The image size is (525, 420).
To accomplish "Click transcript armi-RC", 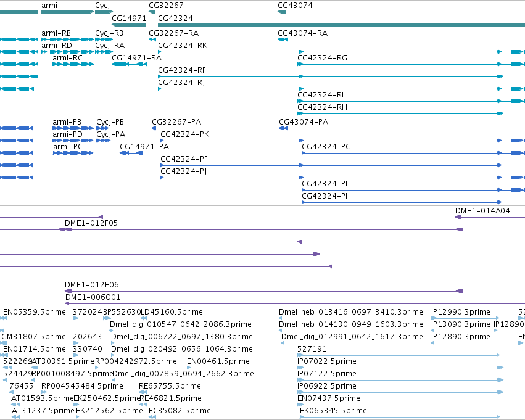I will (67, 58).
